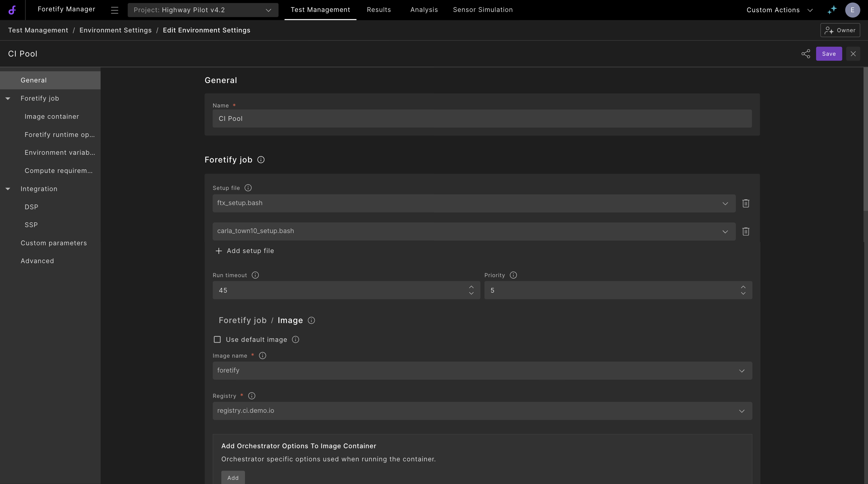Viewport: 868px width, 484px height.
Task: Show info tooltip for Registry field
Action: (x=251, y=396)
